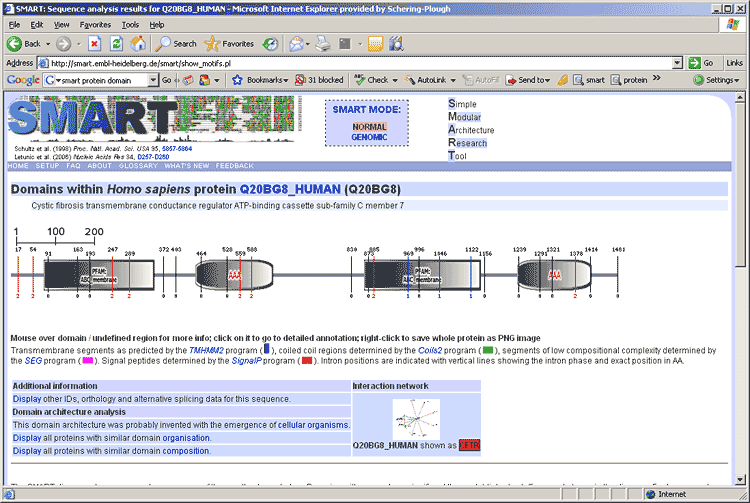Open the GLOSSARY link
The image size is (750, 503).
[x=138, y=166]
